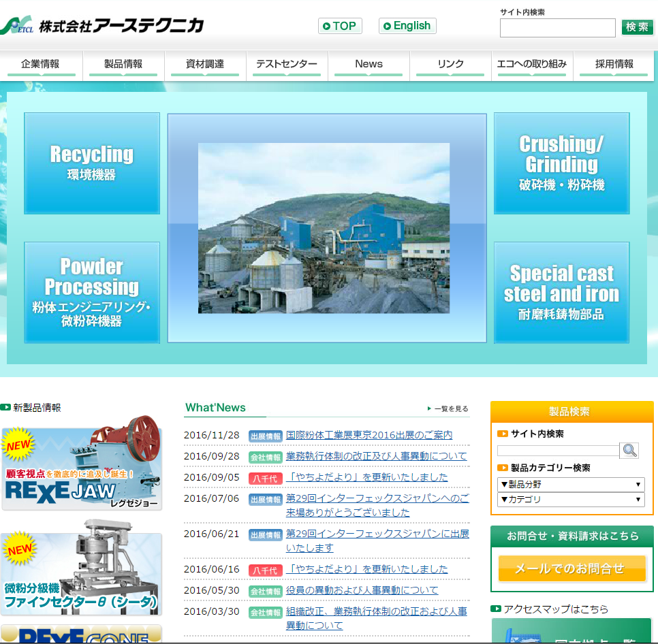This screenshot has height=644, width=658.
Task: Open the 企業情報 menu item
Action: click(x=41, y=64)
